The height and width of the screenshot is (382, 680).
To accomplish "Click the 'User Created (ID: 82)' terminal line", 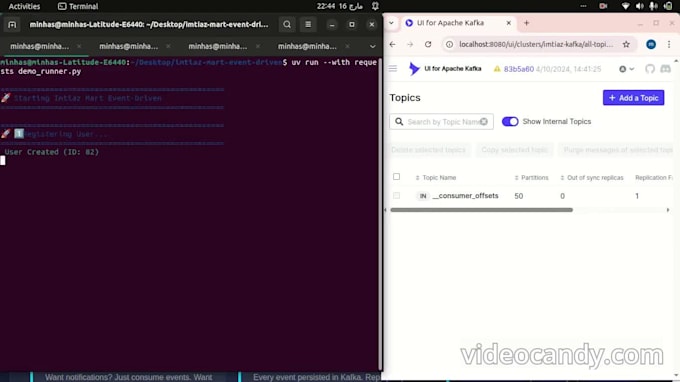I will point(52,152).
